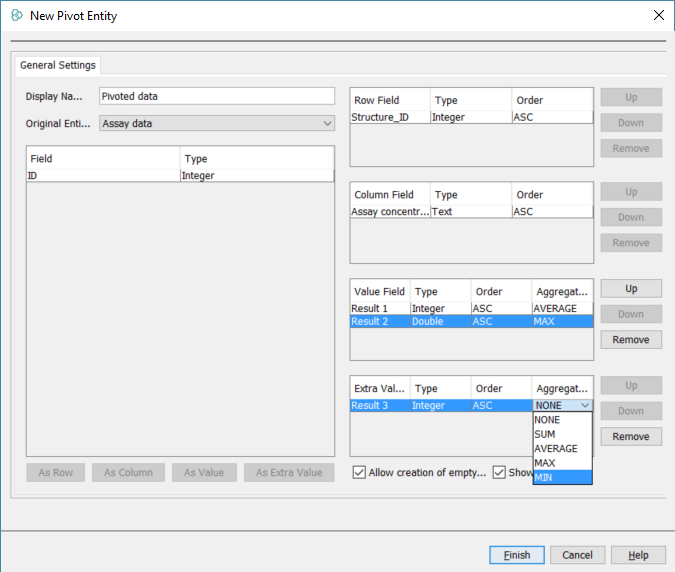Open the Original Entity dropdown
Screen dimensions: 675x572
pyautogui.click(x=217, y=124)
